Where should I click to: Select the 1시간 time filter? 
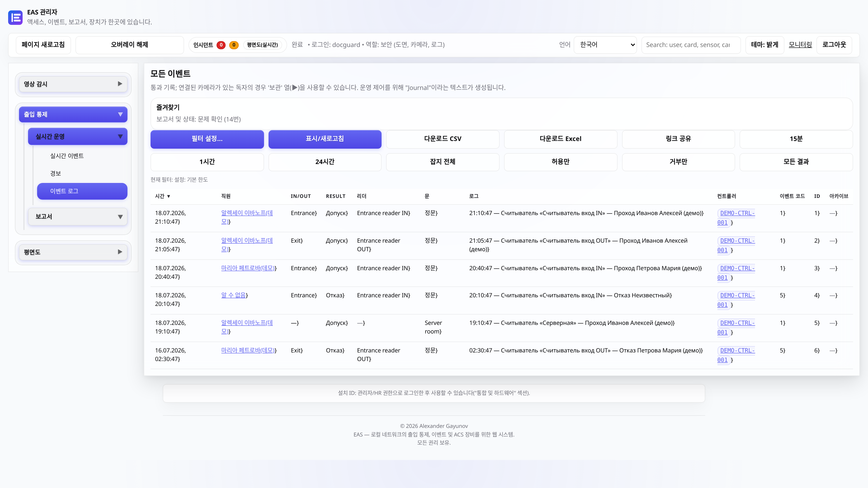click(207, 162)
